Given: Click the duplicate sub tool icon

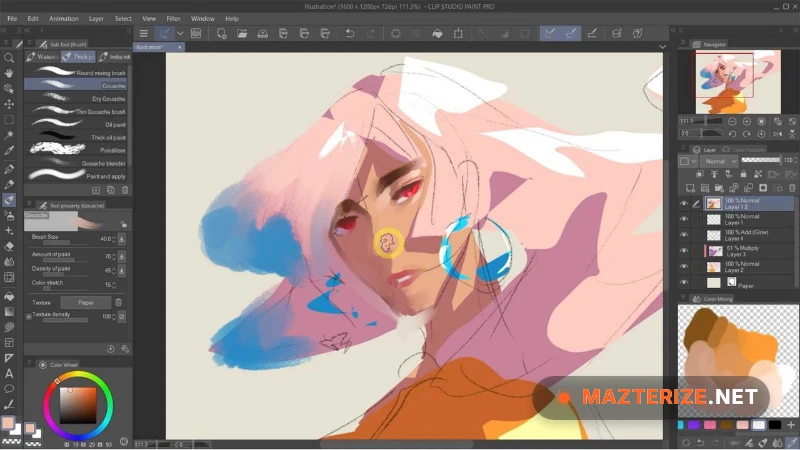Looking at the screenshot, I should pos(111,190).
